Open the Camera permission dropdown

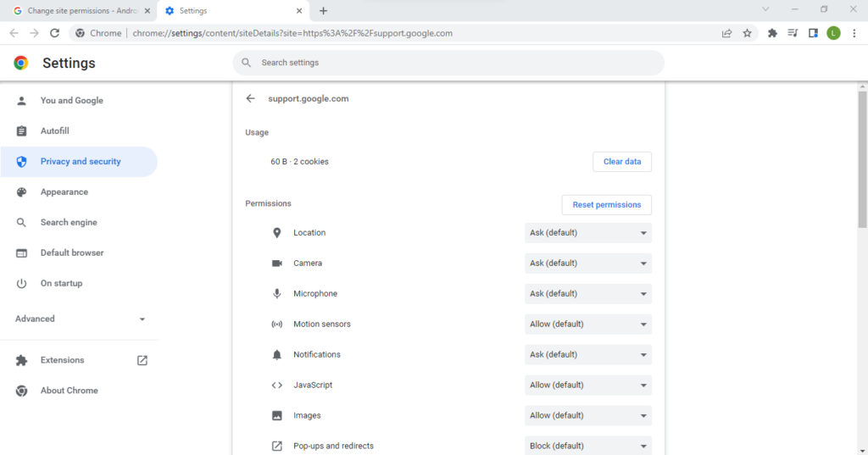pos(587,263)
